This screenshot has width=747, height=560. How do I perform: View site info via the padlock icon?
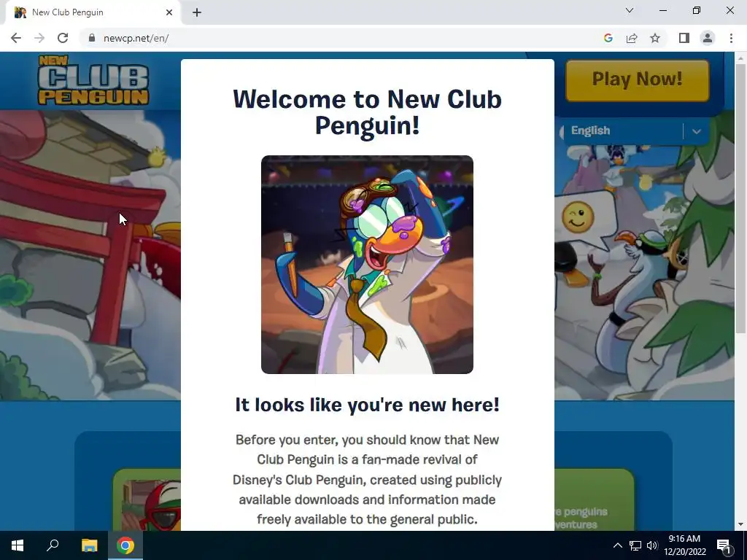click(x=92, y=38)
